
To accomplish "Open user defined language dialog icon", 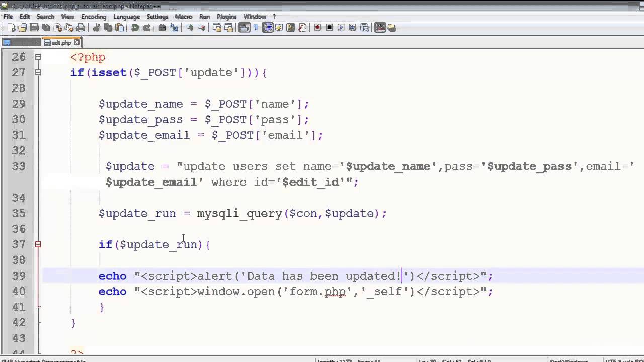I will (x=279, y=28).
